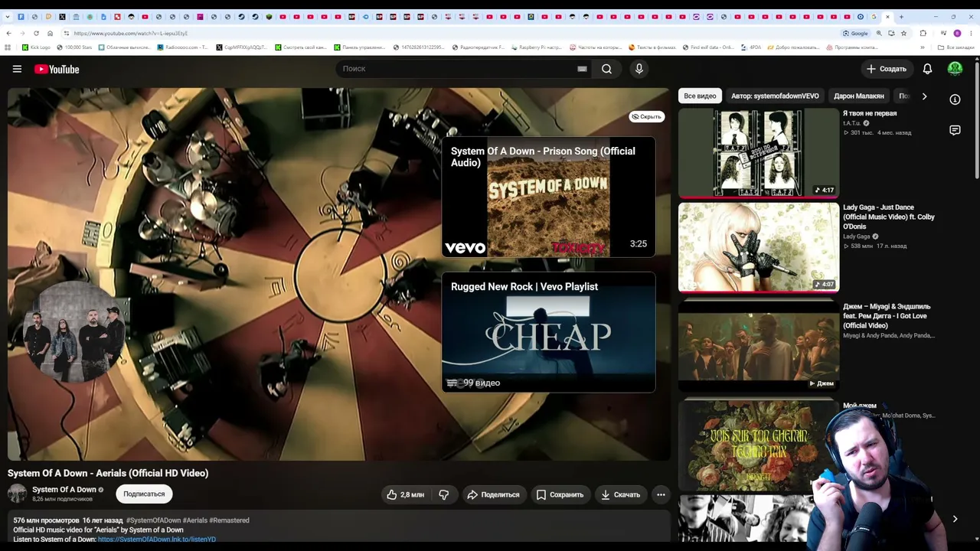
Task: Click the video title System Of A Down - Aerials
Action: coord(108,473)
